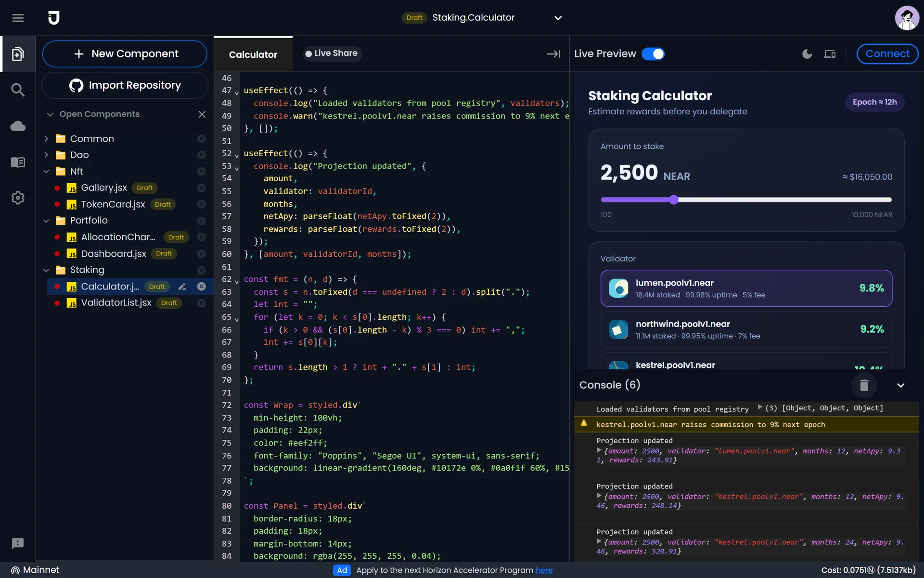Open the docs book sidebar icon
The width and height of the screenshot is (924, 578).
click(x=18, y=162)
